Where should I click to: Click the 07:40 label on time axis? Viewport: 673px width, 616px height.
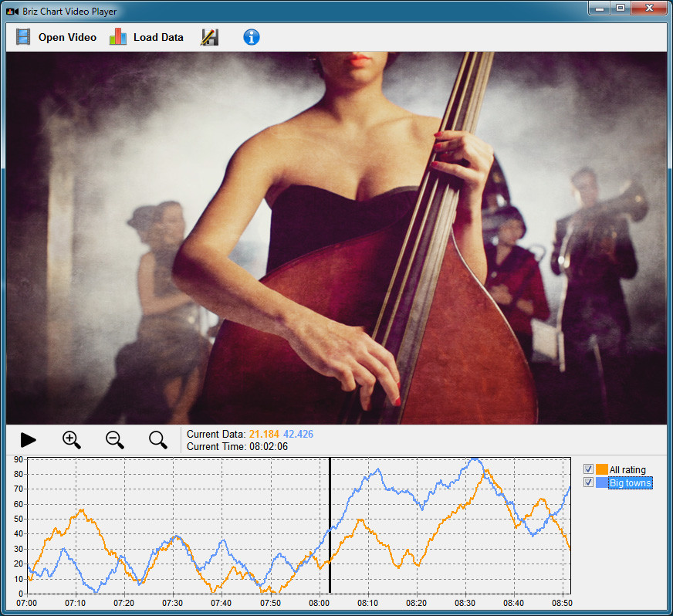(x=221, y=603)
